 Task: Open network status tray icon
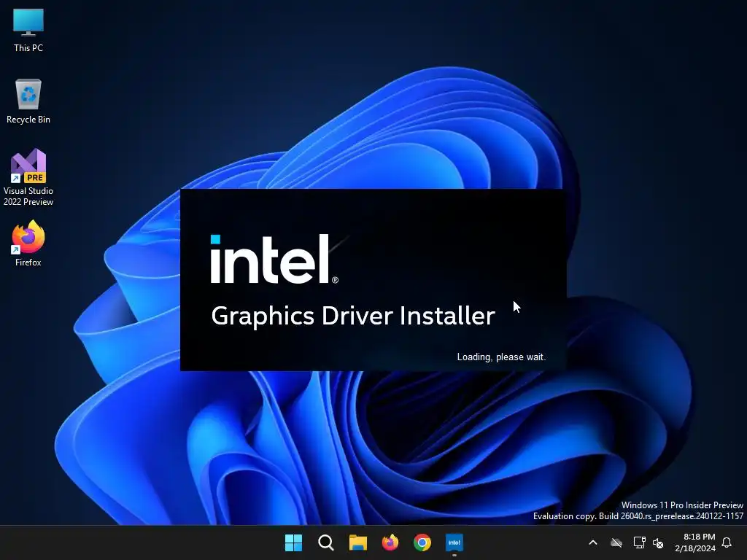[x=639, y=542]
